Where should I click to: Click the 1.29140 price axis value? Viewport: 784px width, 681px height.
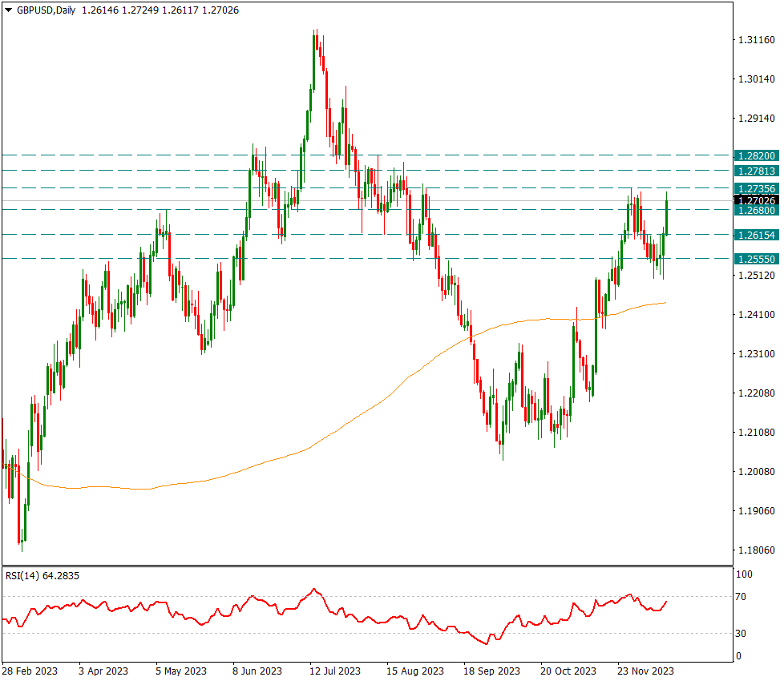[x=757, y=119]
